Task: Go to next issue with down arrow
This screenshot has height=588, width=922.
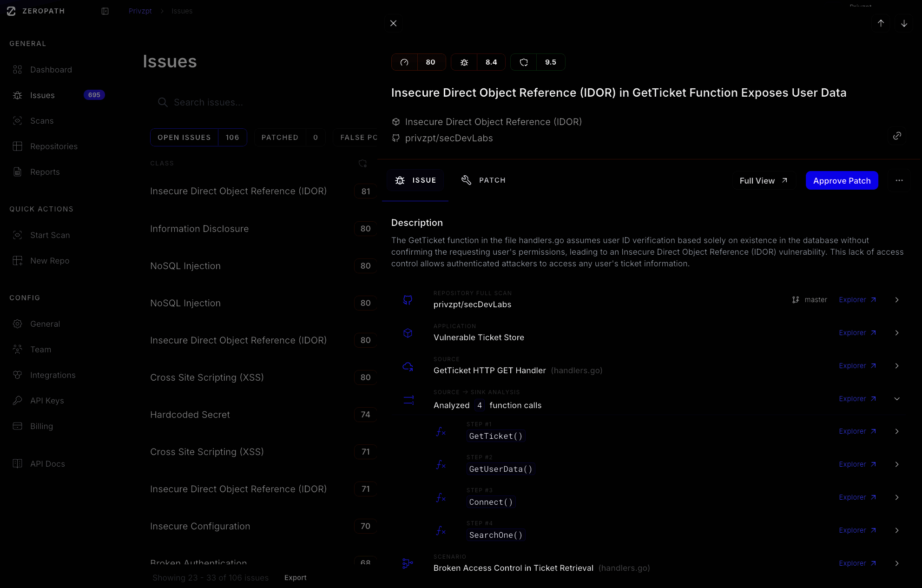Action: (x=904, y=23)
